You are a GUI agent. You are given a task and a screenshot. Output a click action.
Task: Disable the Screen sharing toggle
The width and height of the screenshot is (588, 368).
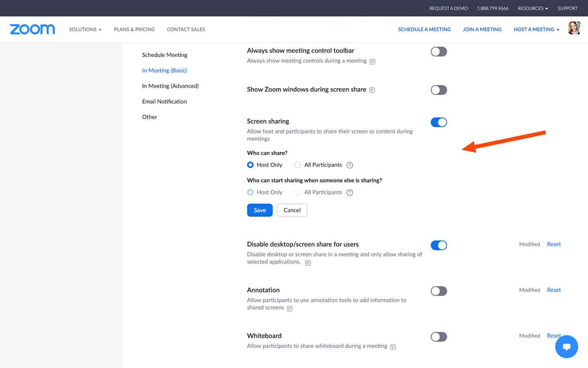click(x=438, y=122)
